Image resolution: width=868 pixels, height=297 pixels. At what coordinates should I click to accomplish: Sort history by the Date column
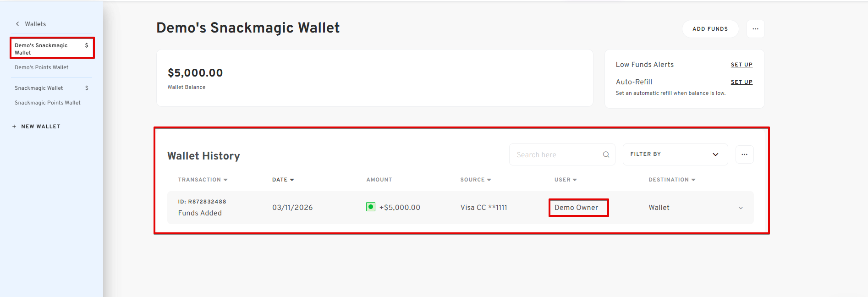pos(283,180)
